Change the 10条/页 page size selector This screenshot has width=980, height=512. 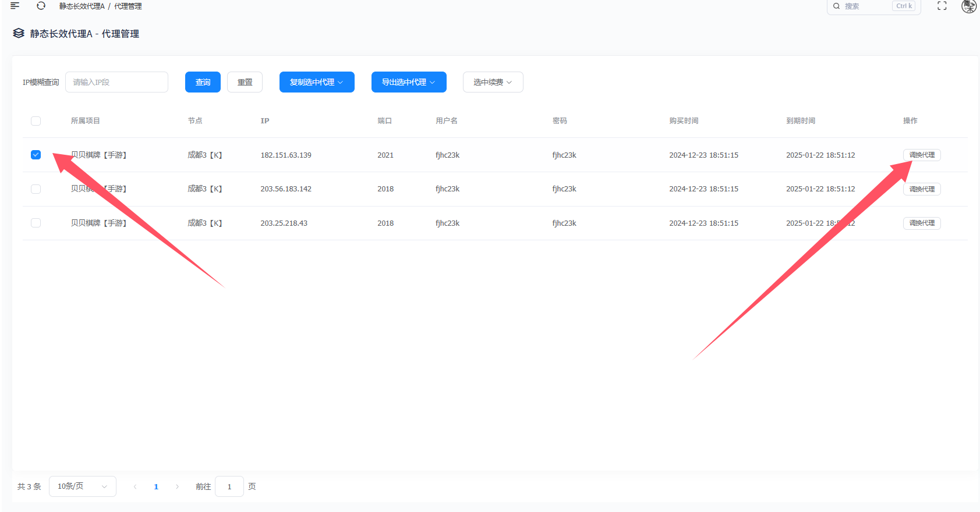(82, 486)
